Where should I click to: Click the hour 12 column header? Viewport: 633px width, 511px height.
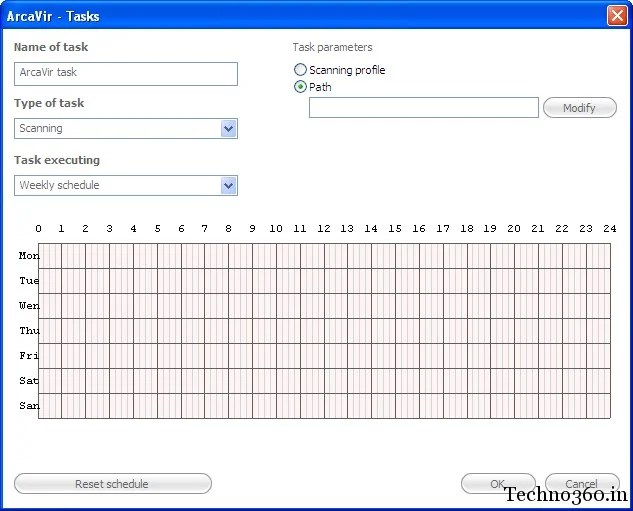tap(324, 229)
